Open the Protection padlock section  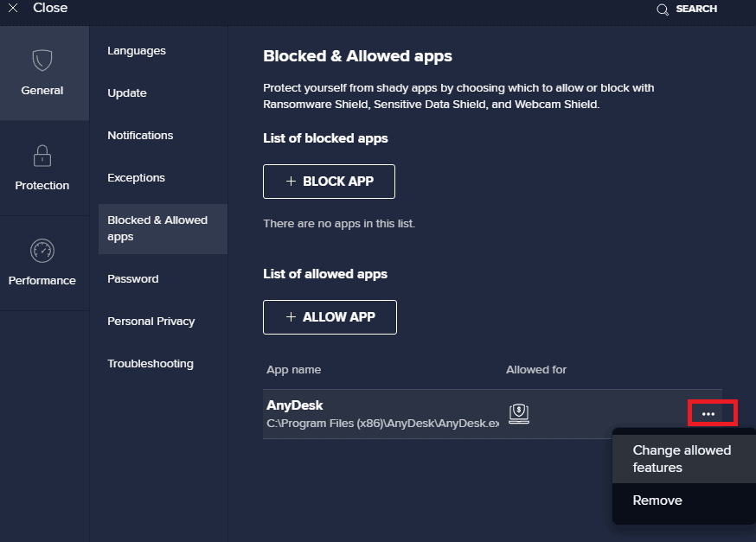pyautogui.click(x=42, y=156)
